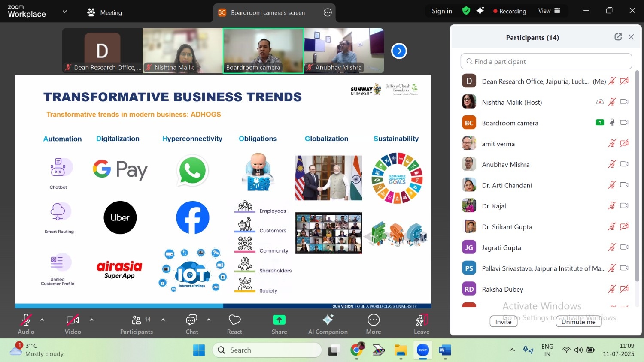
Task: Unmute your microphone with the Audio button
Action: [26, 324]
